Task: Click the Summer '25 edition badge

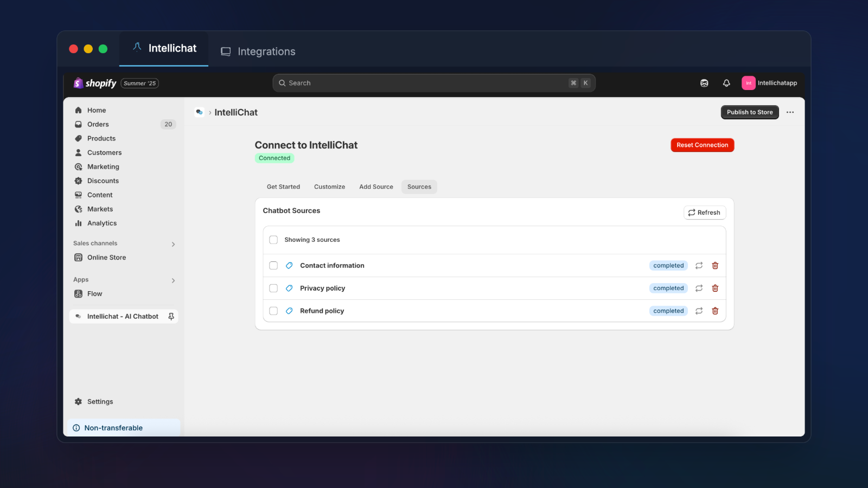Action: 140,84
